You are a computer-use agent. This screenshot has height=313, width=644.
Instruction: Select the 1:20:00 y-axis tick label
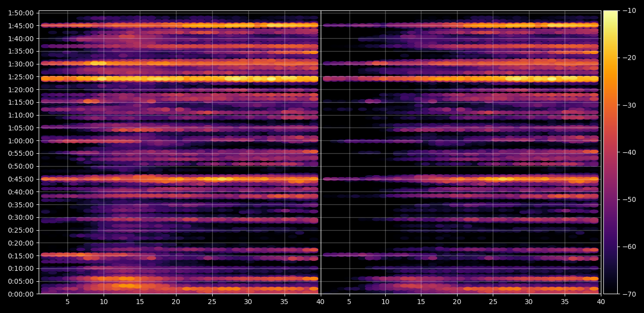tap(21, 90)
